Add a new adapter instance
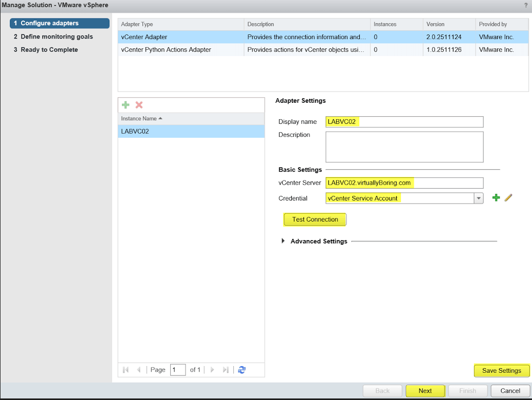Image resolution: width=532 pixels, height=400 pixels. 125,105
